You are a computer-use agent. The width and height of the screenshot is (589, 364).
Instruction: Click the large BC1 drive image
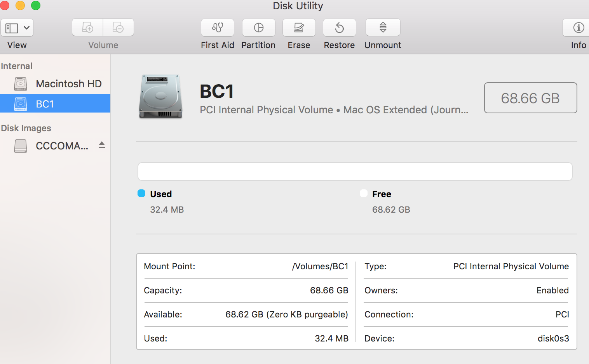pyautogui.click(x=160, y=97)
